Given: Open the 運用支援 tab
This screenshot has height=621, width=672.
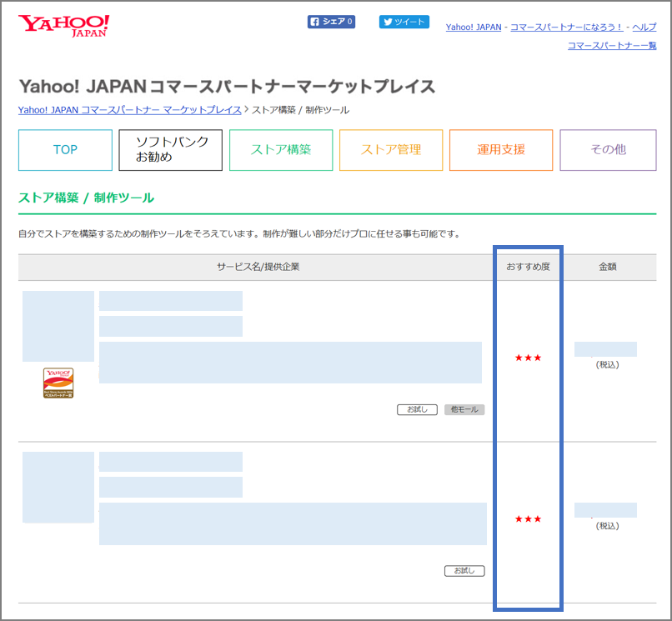Looking at the screenshot, I should 501,150.
